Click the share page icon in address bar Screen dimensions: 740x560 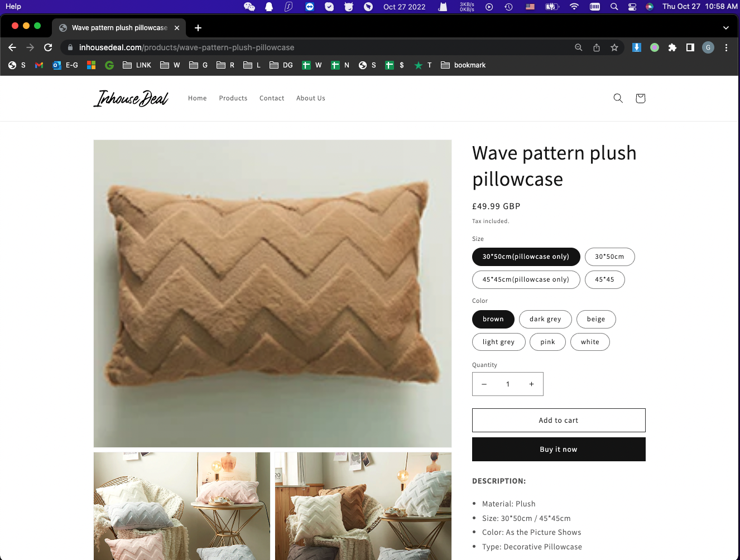(597, 47)
